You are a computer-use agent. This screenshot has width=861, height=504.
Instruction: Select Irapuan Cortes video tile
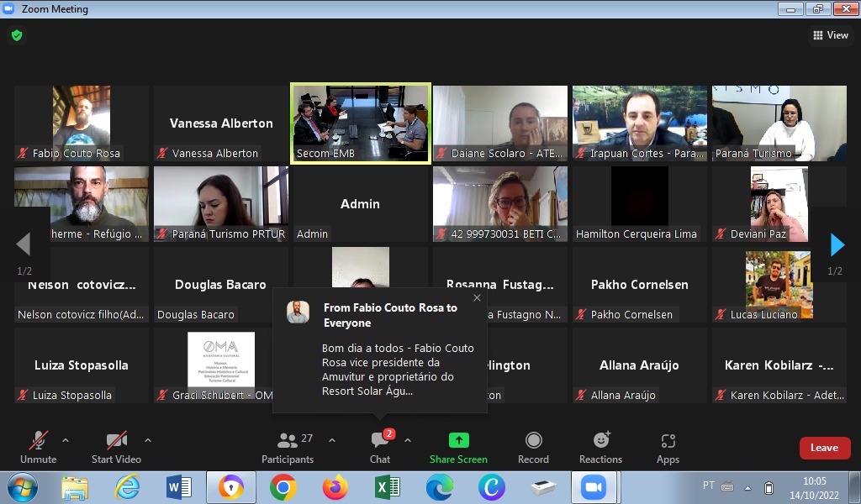[x=640, y=123]
